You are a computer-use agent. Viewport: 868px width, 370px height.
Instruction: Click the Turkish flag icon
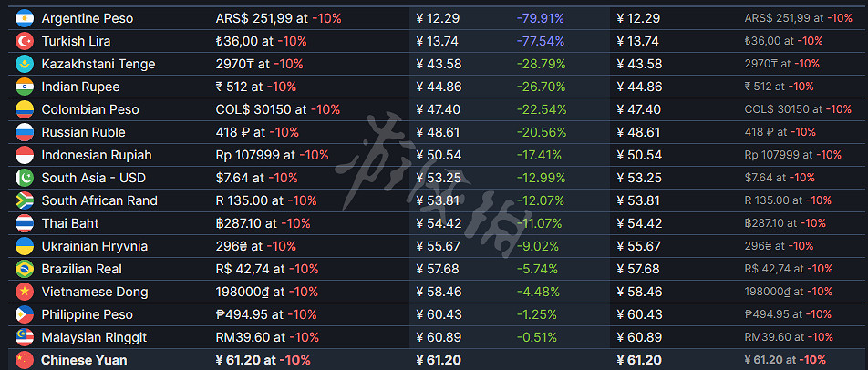[x=25, y=41]
